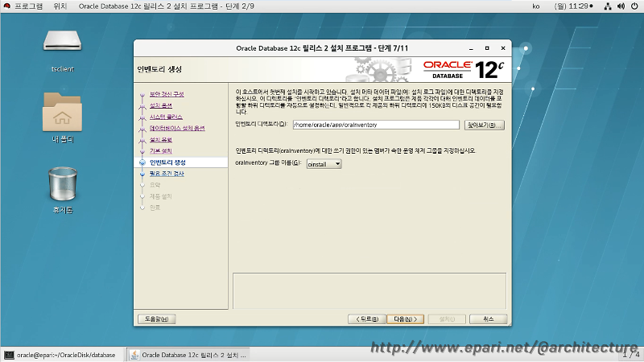Close the Oracle installer window
Viewport: 644px width, 362px height.
point(503,48)
